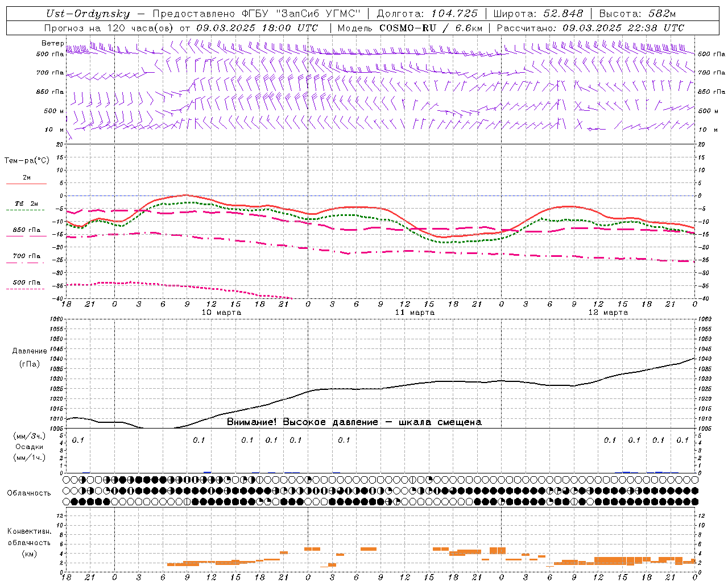Click the 11 марта date label
The width and height of the screenshot is (728, 582).
pos(415,313)
